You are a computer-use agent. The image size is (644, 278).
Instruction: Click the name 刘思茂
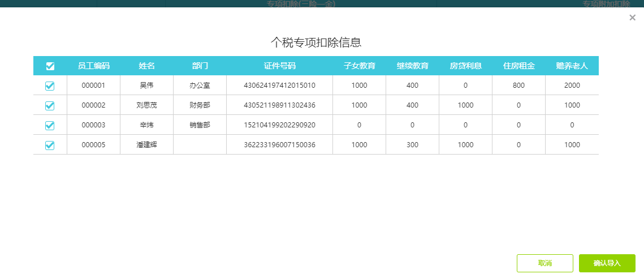pyautogui.click(x=146, y=105)
